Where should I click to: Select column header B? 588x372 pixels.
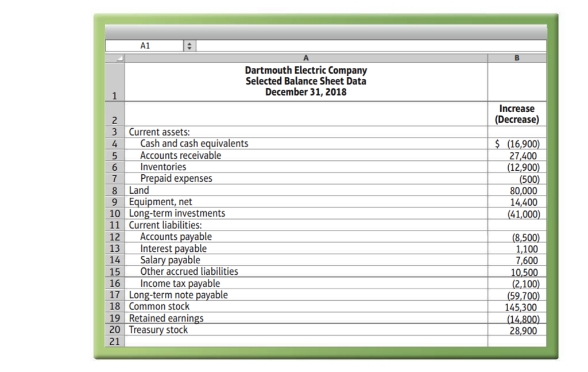(516, 57)
